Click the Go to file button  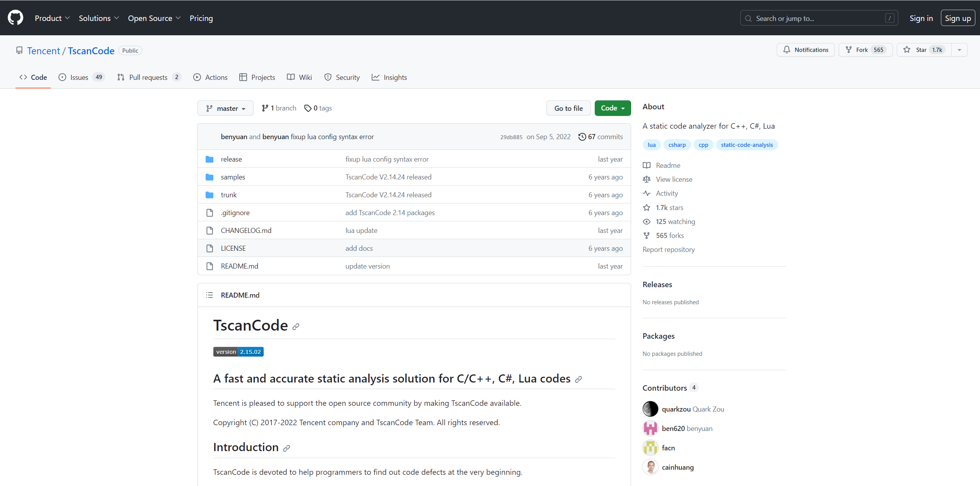click(x=568, y=108)
